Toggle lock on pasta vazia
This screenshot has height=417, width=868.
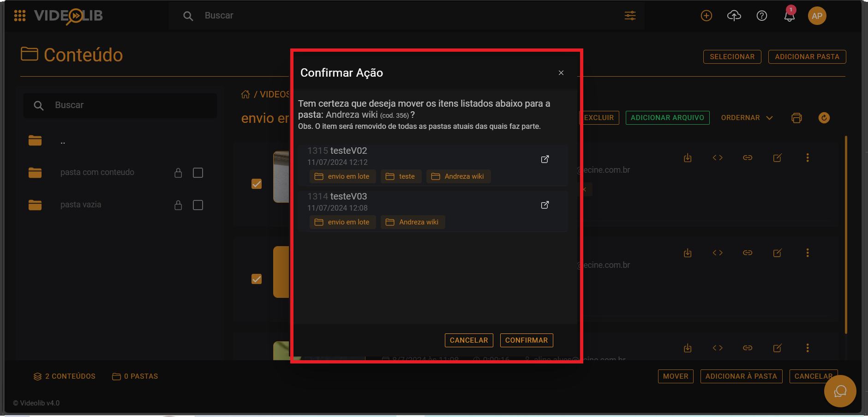tap(178, 205)
